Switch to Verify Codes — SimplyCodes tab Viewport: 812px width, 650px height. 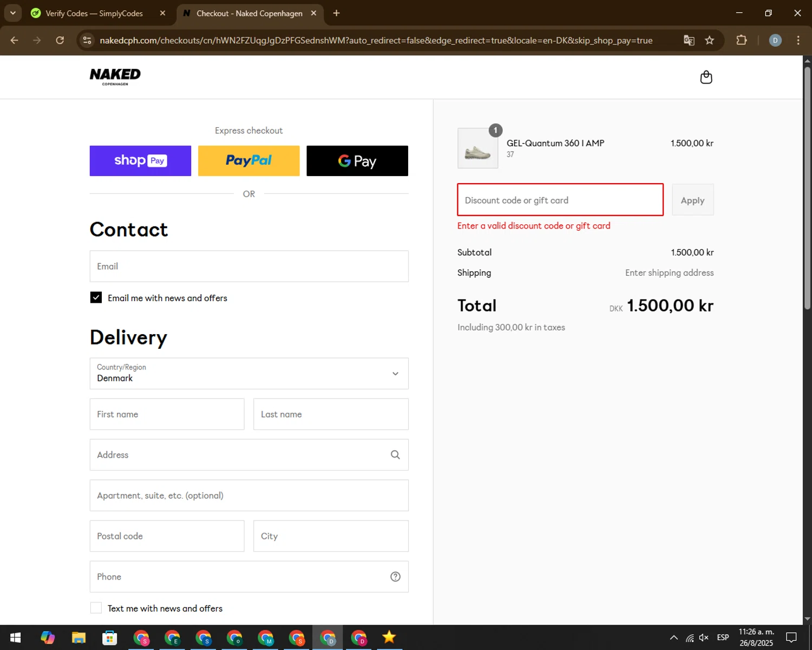94,13
